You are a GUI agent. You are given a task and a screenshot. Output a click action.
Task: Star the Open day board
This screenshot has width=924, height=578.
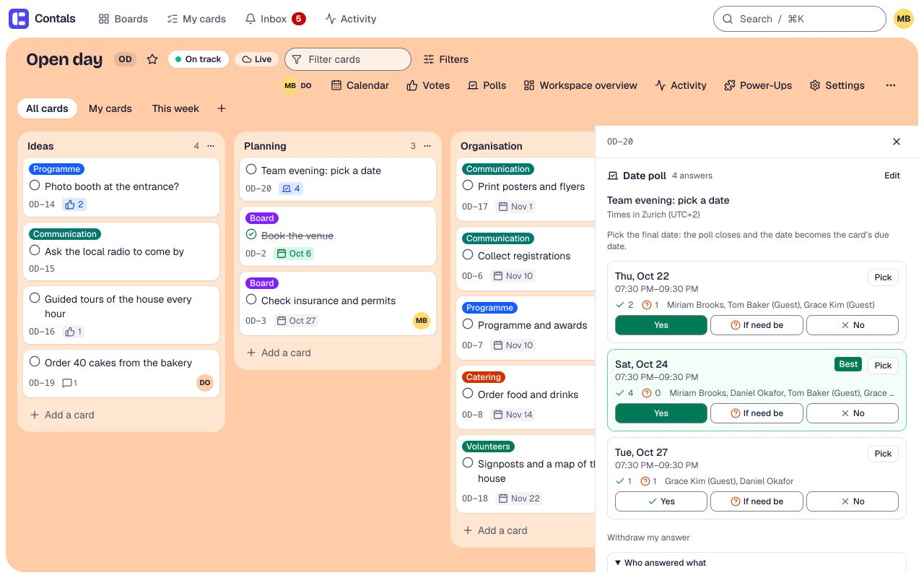152,59
